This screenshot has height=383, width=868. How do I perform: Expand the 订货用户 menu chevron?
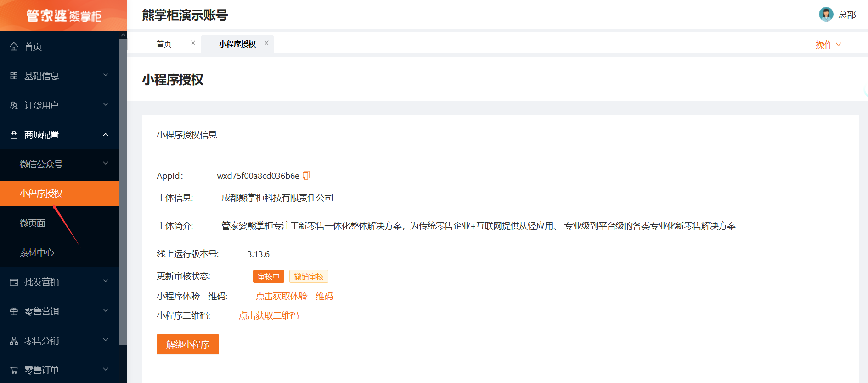pos(106,104)
